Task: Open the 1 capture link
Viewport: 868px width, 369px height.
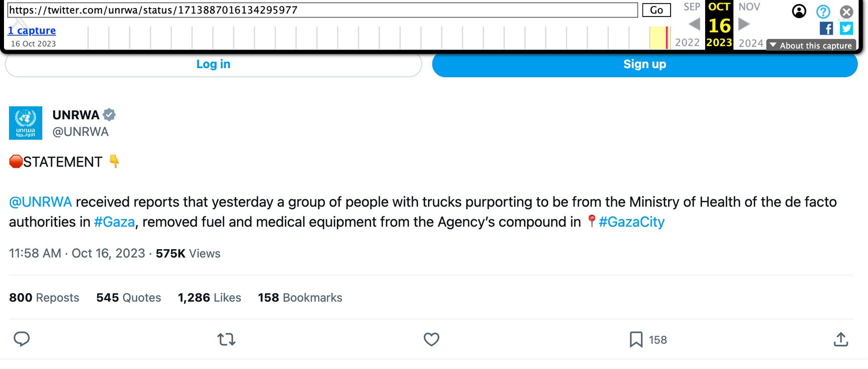Action: coord(32,31)
